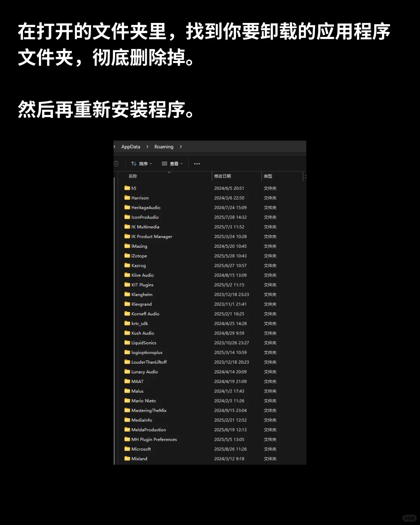Open the more options (...) menu
Screen dimensions: 420x525
tap(197, 163)
